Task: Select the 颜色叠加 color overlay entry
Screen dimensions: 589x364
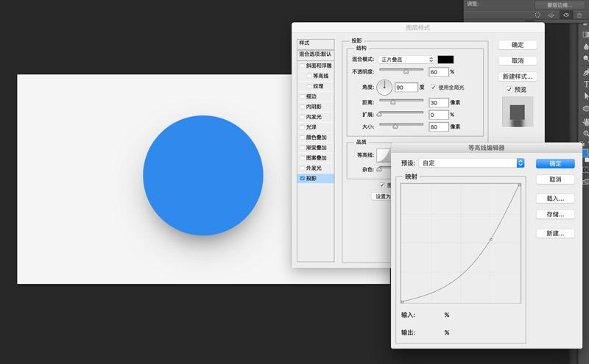Action: click(316, 138)
